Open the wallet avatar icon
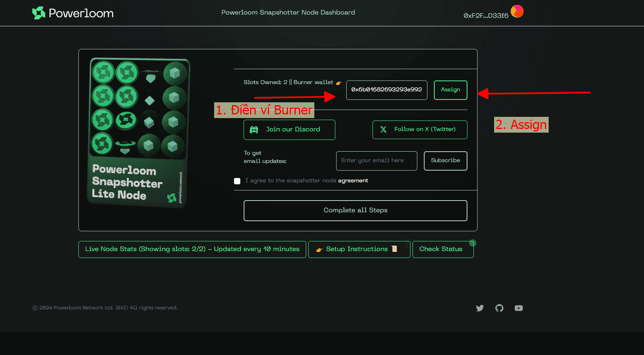The image size is (644, 355). point(517,11)
